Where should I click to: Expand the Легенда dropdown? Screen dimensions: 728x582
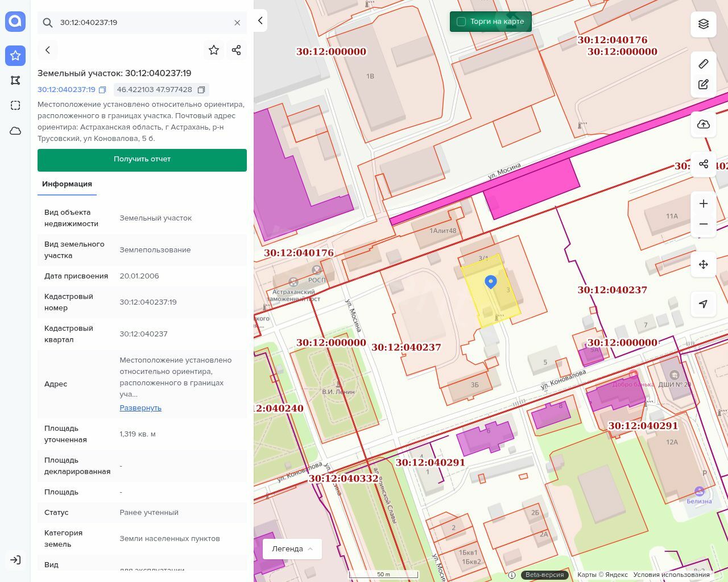[292, 549]
